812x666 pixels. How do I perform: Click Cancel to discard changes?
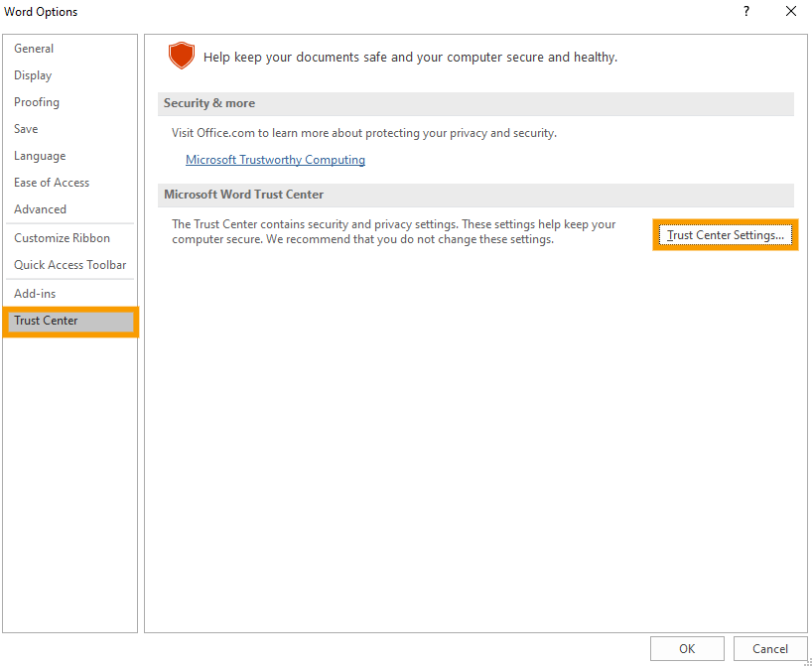click(x=769, y=648)
